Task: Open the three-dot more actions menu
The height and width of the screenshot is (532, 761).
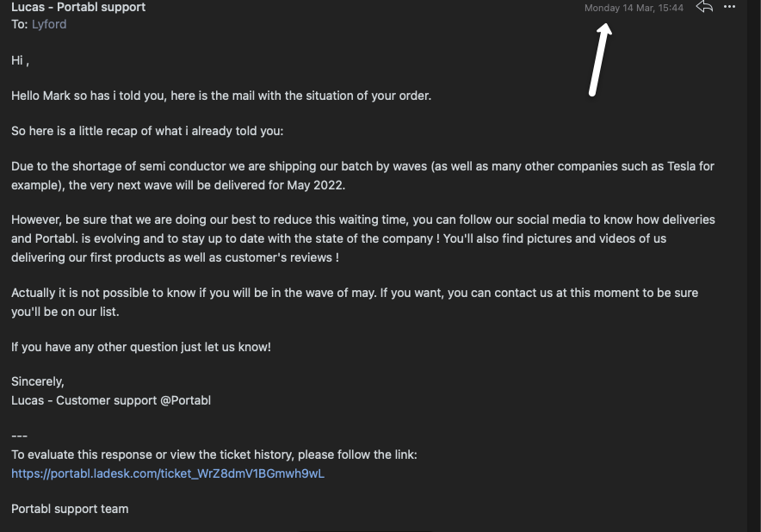Action: (x=730, y=7)
